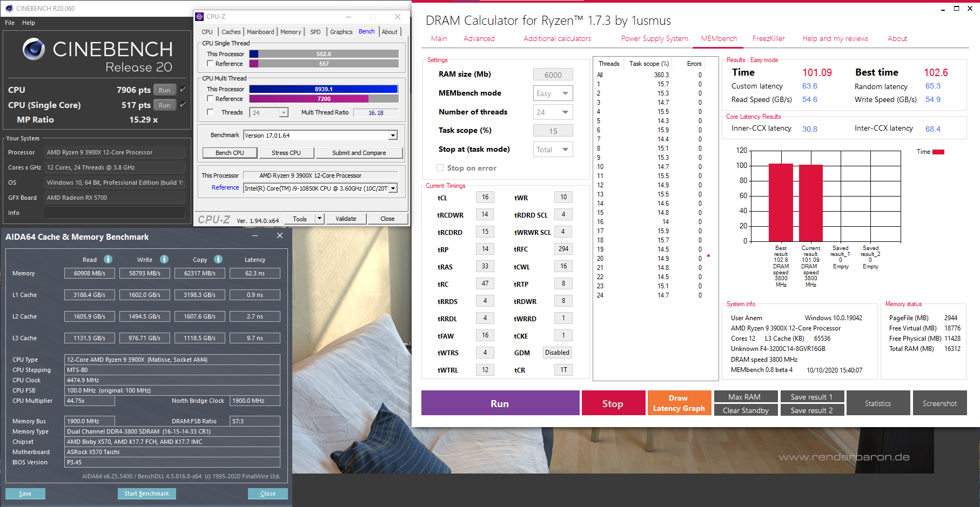Click the Task scope (%) field

[553, 131]
